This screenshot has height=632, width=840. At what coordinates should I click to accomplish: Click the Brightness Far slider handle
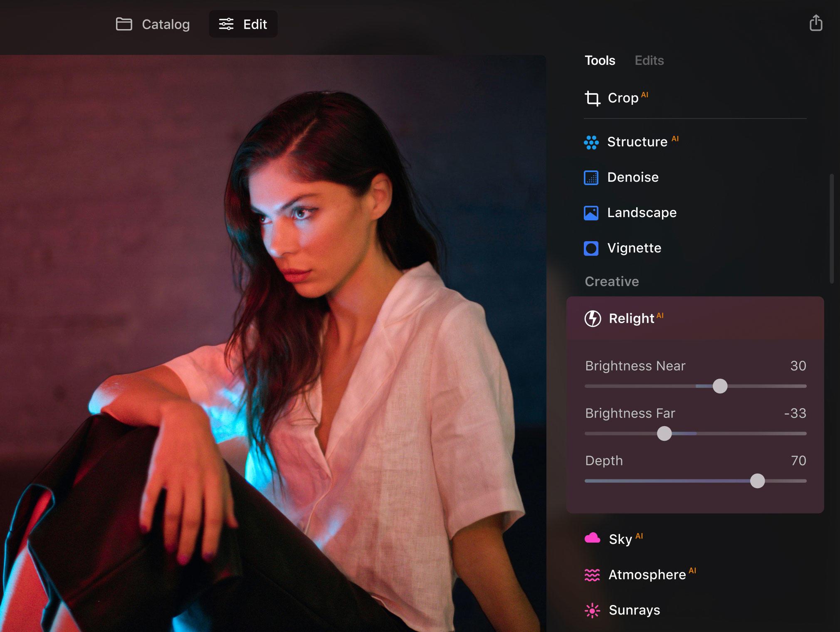664,434
